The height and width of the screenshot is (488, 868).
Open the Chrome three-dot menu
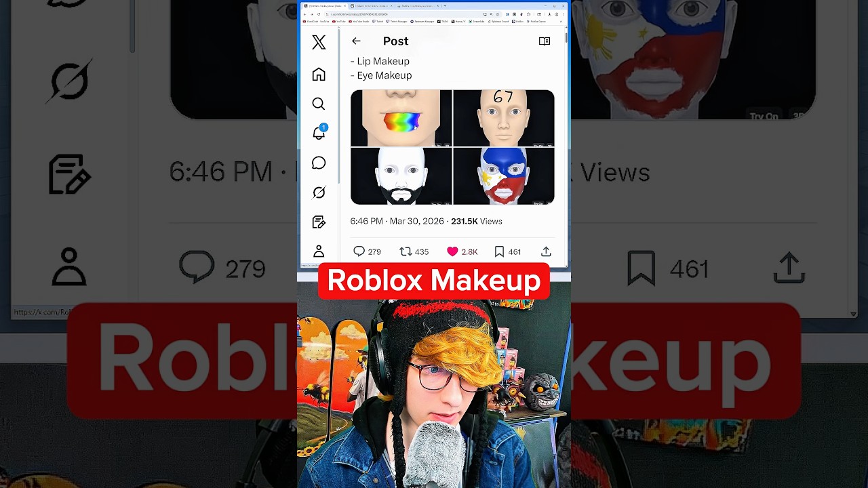pos(563,14)
